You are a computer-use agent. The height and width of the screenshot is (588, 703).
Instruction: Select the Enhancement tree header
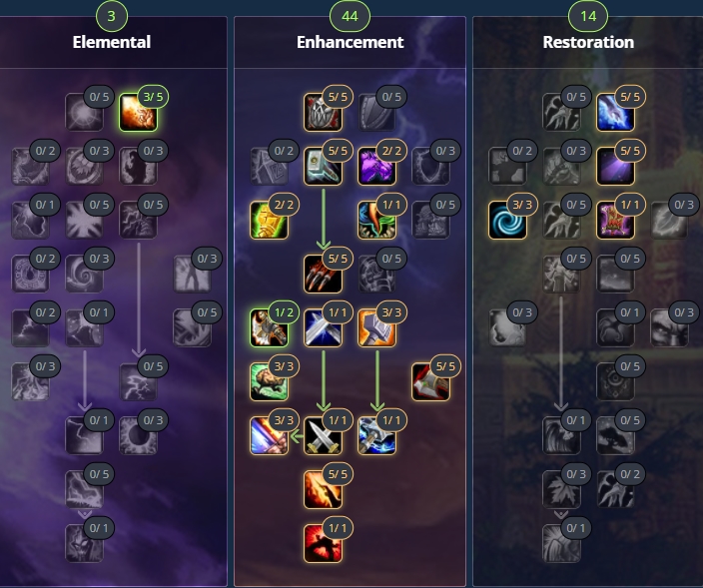point(351,42)
